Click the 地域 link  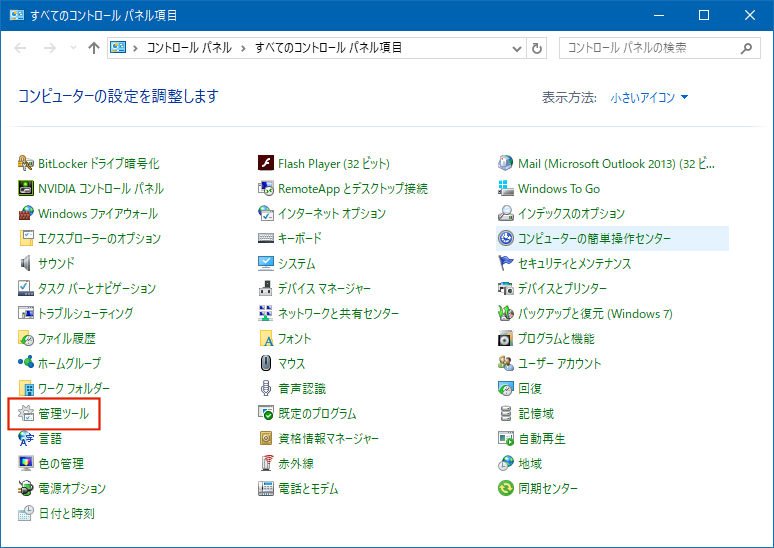[x=530, y=464]
